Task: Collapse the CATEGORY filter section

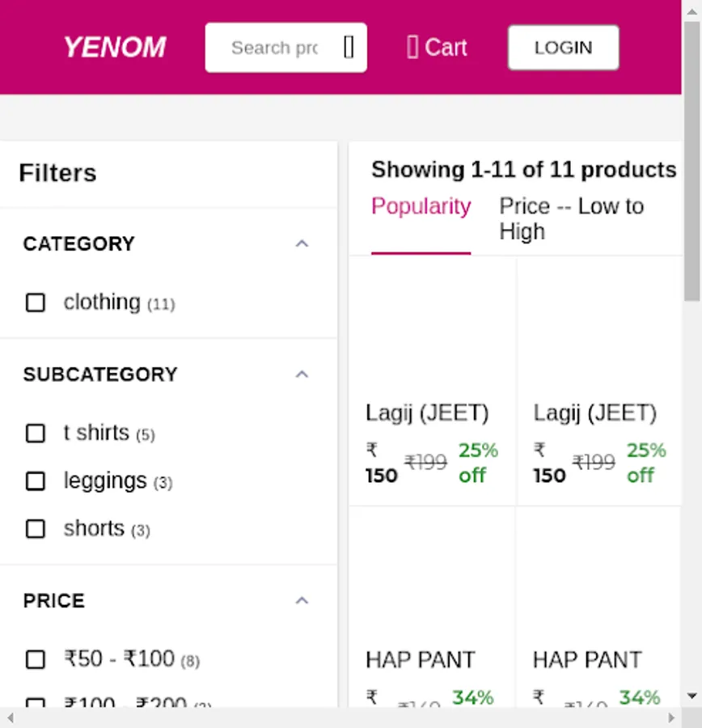Action: pyautogui.click(x=302, y=243)
